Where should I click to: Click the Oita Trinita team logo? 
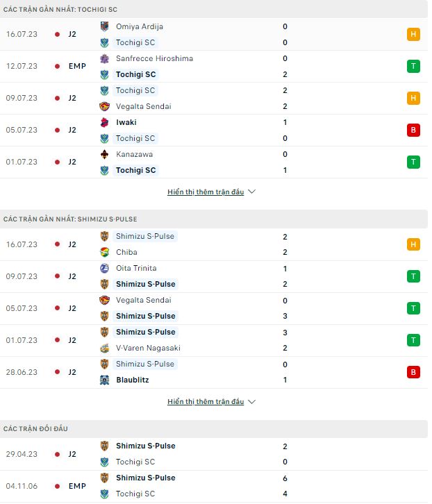[105, 269]
